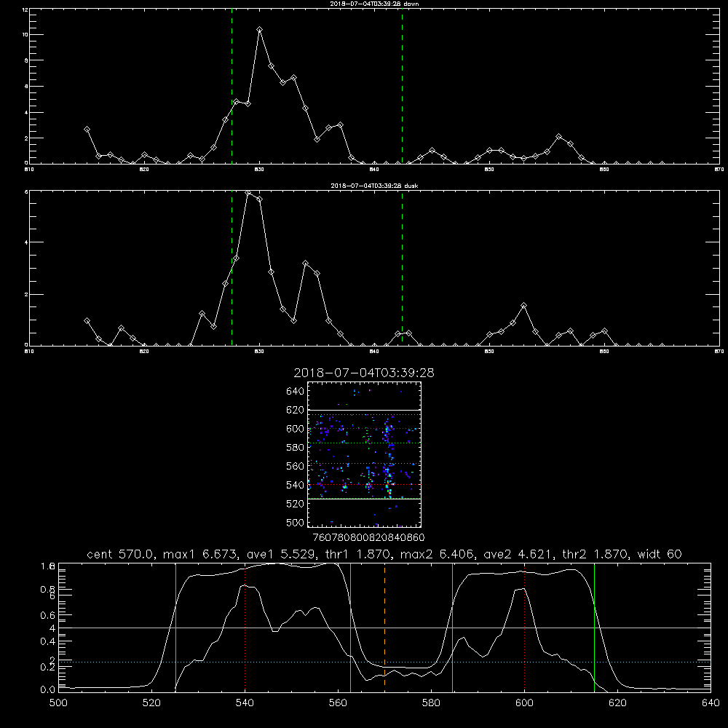Click the '760780800820840860' x-axis labels under image
The height and width of the screenshot is (728, 728).
(368, 538)
